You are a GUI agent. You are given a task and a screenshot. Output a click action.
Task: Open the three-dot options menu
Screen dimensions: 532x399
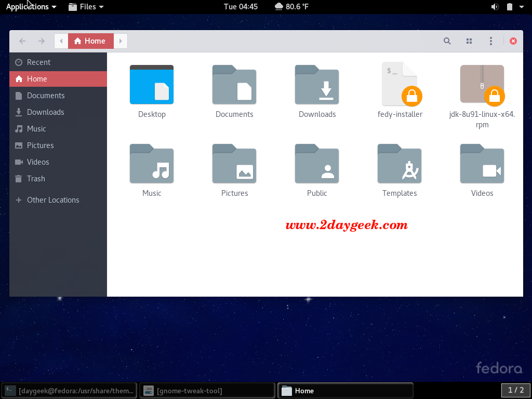coord(490,41)
